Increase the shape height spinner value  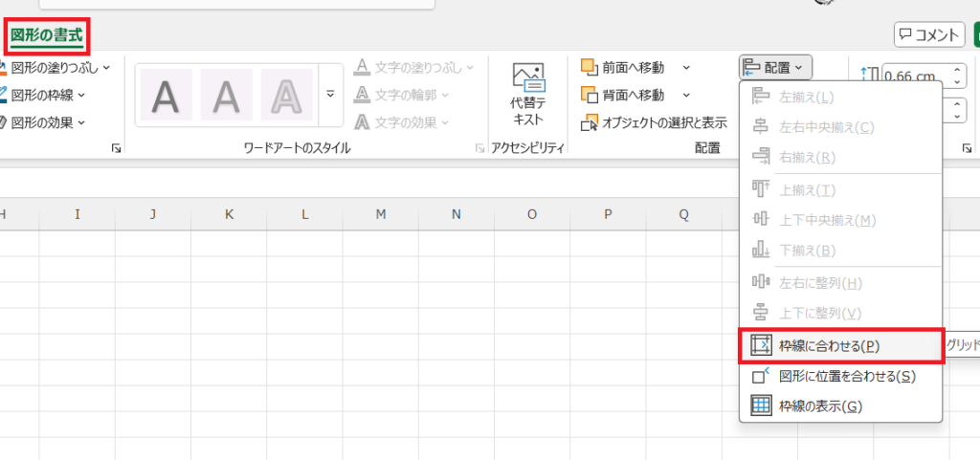(x=959, y=70)
